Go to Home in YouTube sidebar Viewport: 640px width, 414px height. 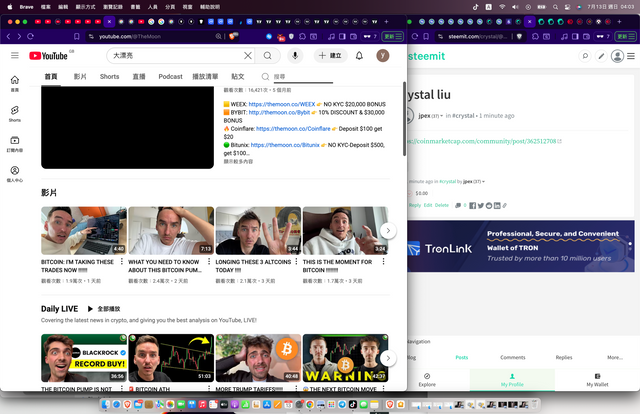point(15,83)
